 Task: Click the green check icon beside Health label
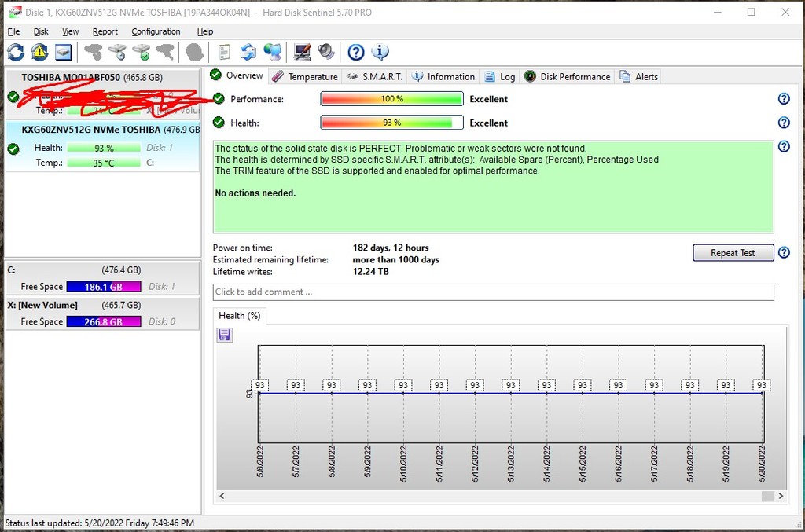coord(219,122)
